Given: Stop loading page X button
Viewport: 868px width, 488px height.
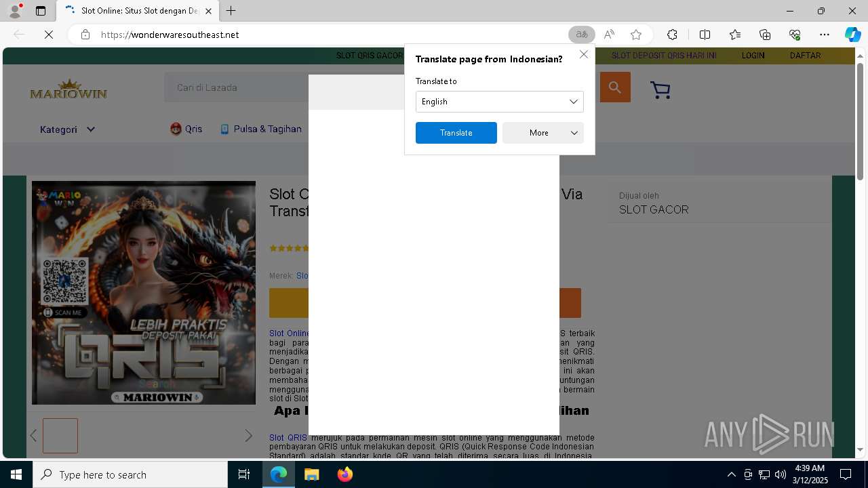Looking at the screenshot, I should (x=49, y=35).
